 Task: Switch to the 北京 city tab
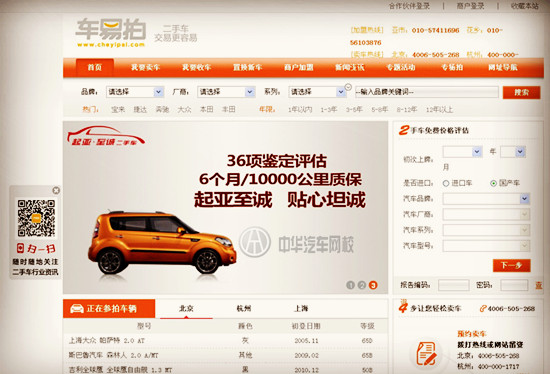click(186, 309)
